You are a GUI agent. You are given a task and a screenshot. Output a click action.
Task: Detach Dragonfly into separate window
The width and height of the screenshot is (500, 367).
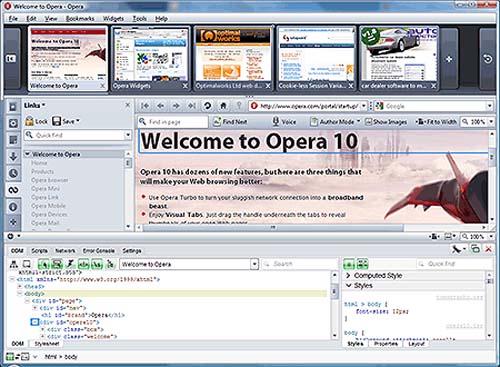tap(475, 249)
